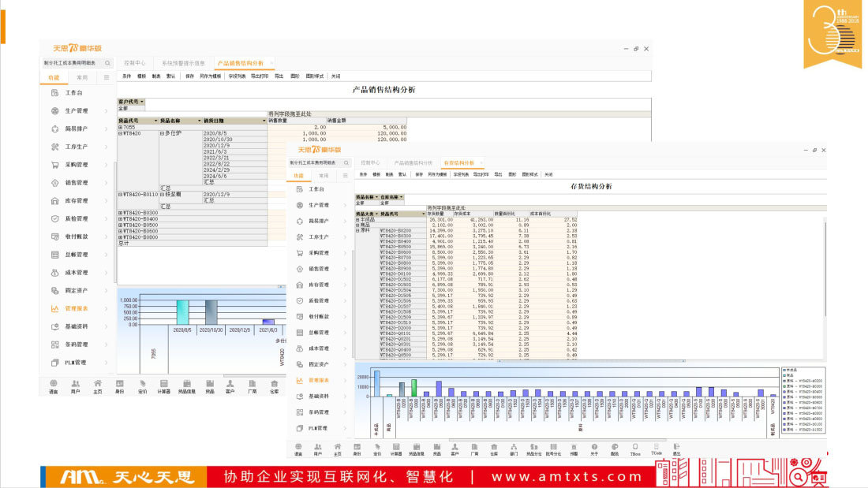Click 导出打印 in sales analysis toolbar

[x=260, y=76]
